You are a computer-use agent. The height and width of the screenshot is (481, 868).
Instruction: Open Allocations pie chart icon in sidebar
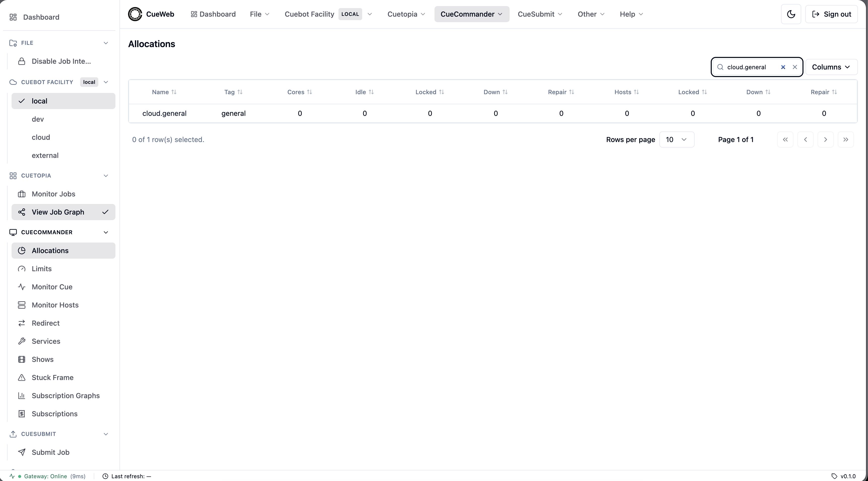[22, 250]
